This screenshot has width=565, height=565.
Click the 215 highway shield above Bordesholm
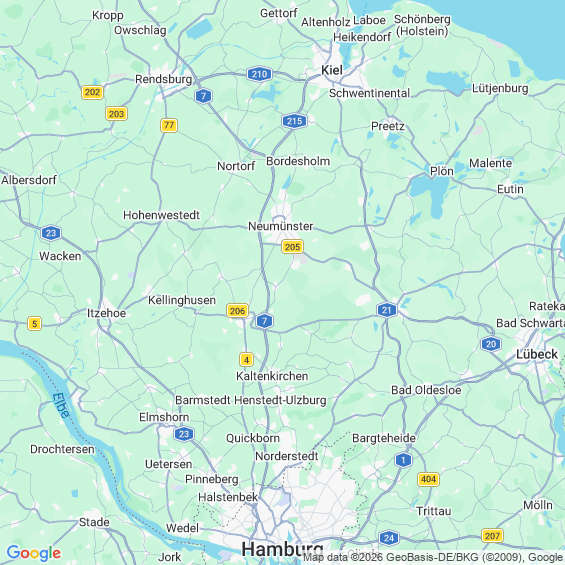click(x=294, y=121)
